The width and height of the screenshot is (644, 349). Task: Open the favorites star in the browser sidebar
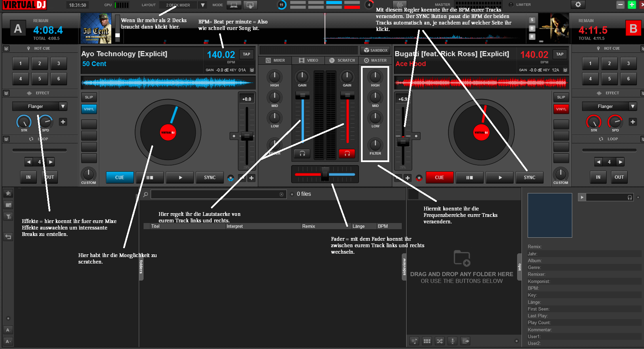tap(8, 193)
